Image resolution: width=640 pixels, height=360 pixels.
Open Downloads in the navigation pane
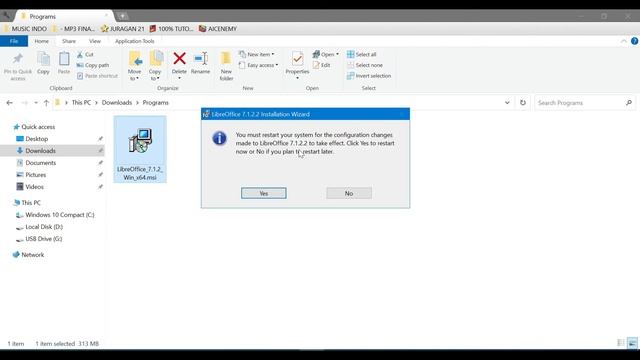tap(40, 151)
